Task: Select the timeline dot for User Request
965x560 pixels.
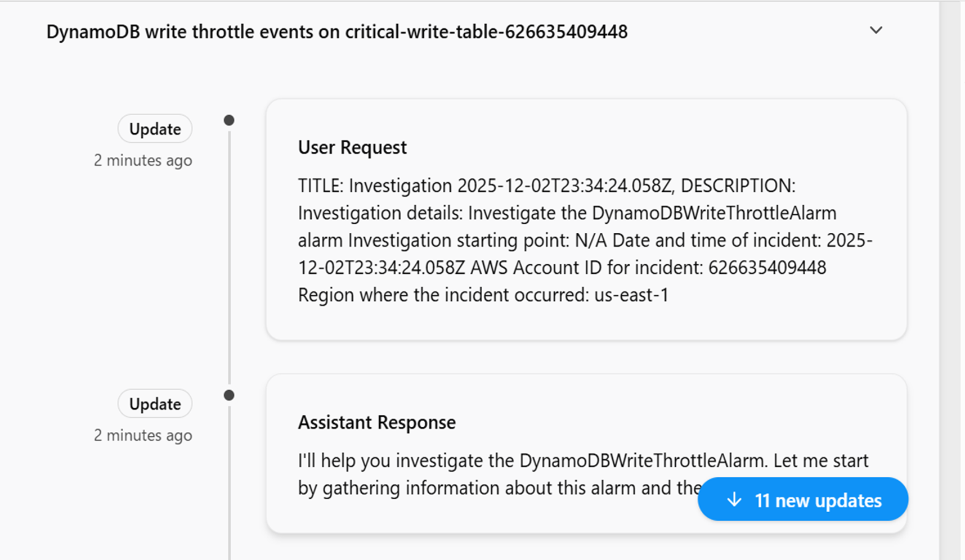Action: tap(229, 120)
